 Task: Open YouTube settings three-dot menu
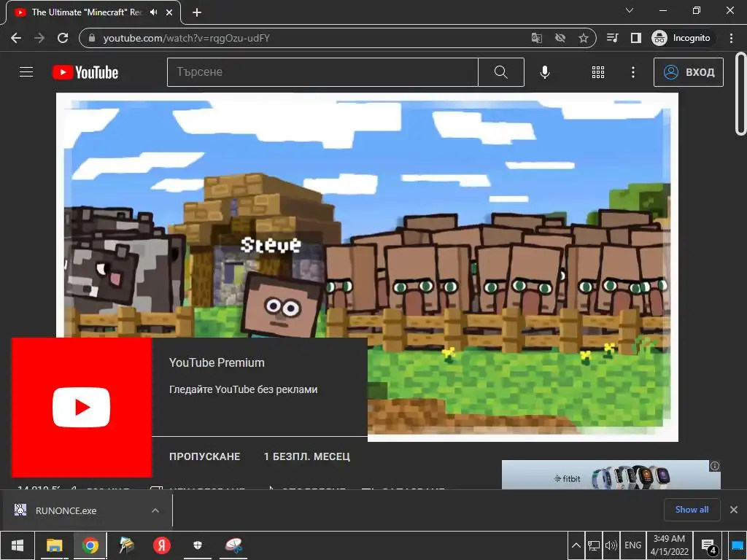pyautogui.click(x=632, y=72)
